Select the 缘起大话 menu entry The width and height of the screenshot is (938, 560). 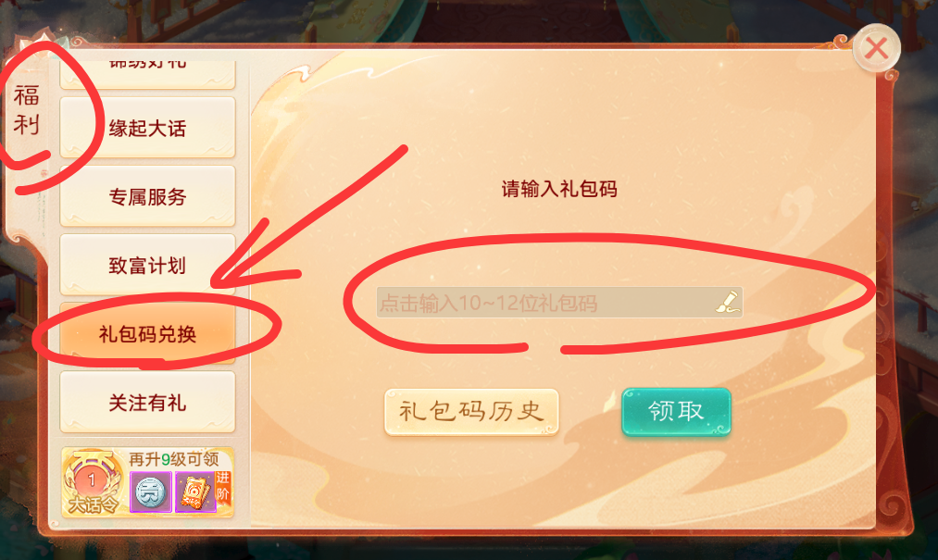point(147,128)
